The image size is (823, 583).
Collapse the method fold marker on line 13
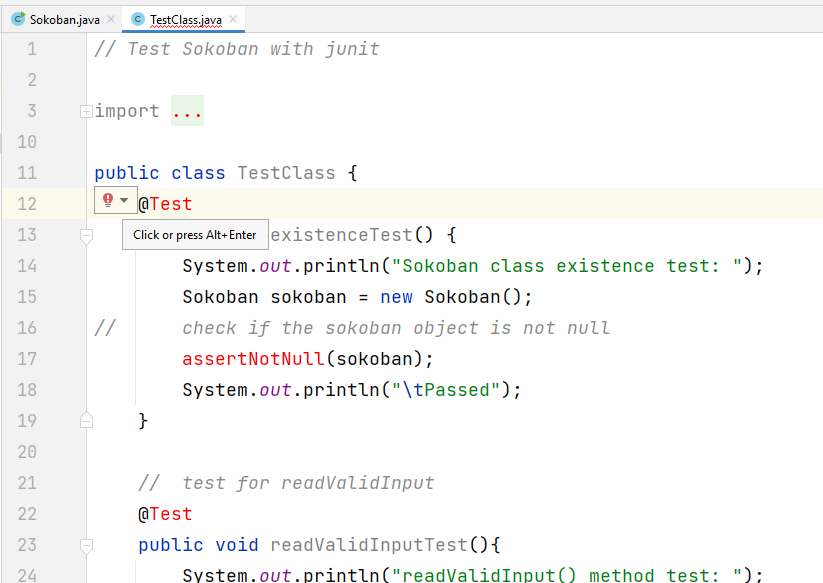[x=86, y=235]
